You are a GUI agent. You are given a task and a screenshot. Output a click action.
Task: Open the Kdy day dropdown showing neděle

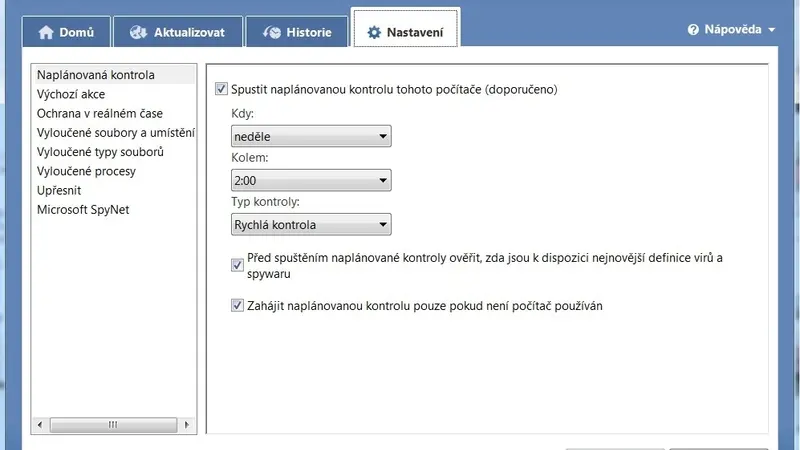pyautogui.click(x=311, y=136)
